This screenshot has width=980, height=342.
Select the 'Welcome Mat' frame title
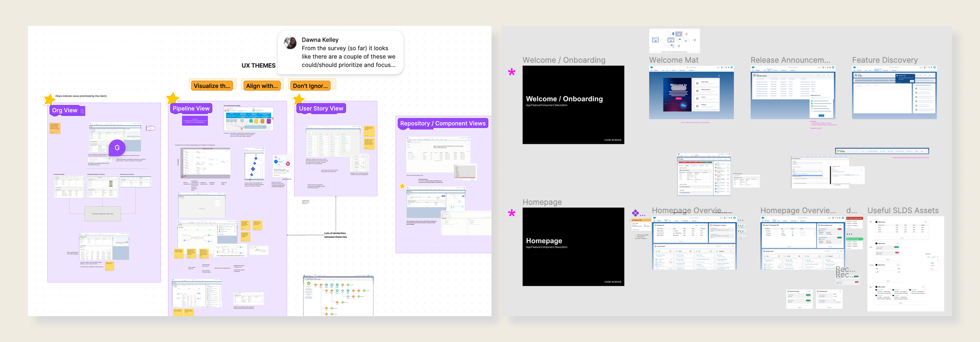coord(673,60)
